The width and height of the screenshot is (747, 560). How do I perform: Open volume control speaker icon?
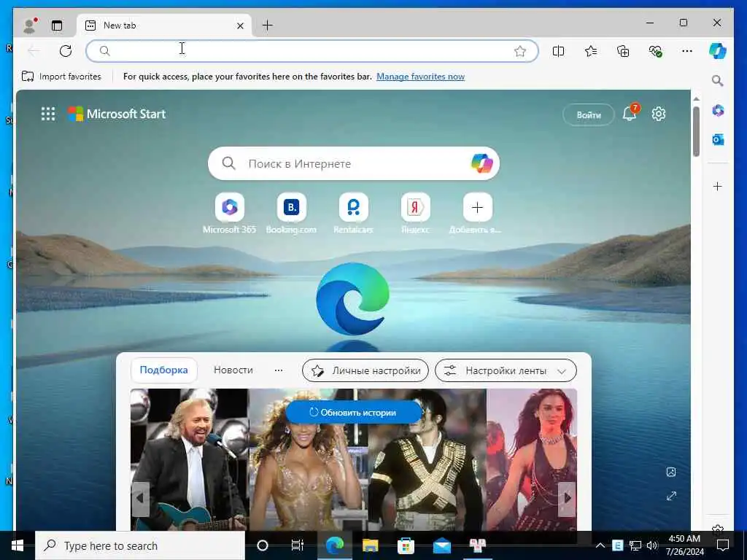pos(652,545)
